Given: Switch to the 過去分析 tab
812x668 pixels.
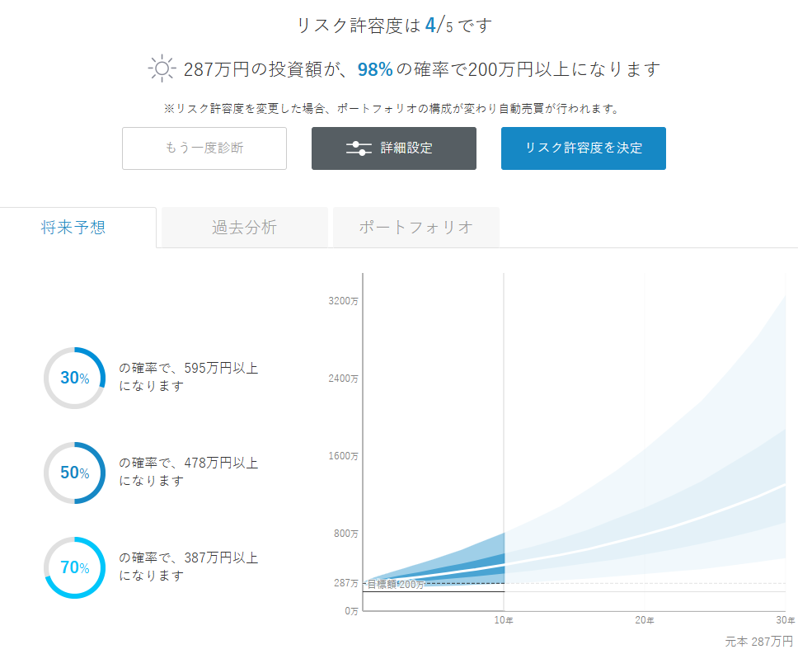Looking at the screenshot, I should 245,228.
